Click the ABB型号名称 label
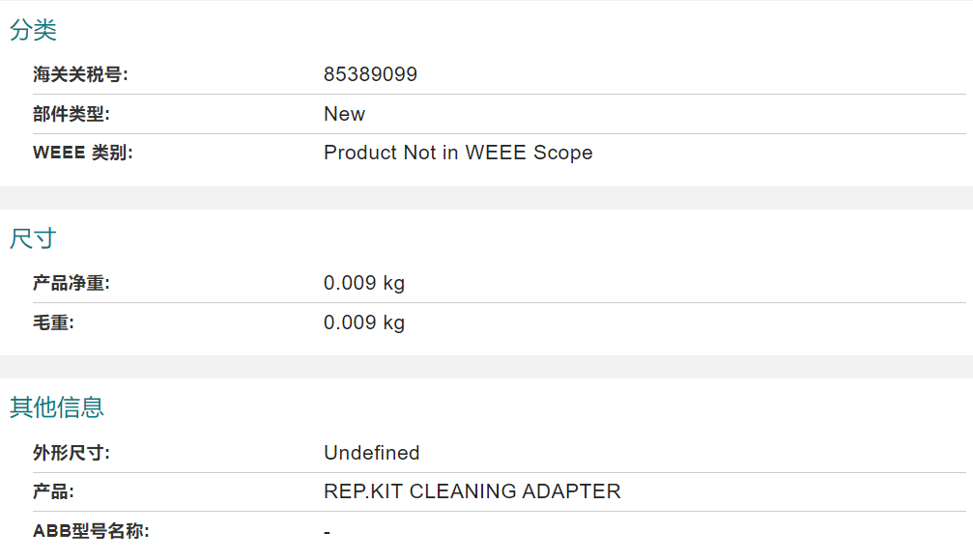The height and width of the screenshot is (560, 973). point(91,531)
